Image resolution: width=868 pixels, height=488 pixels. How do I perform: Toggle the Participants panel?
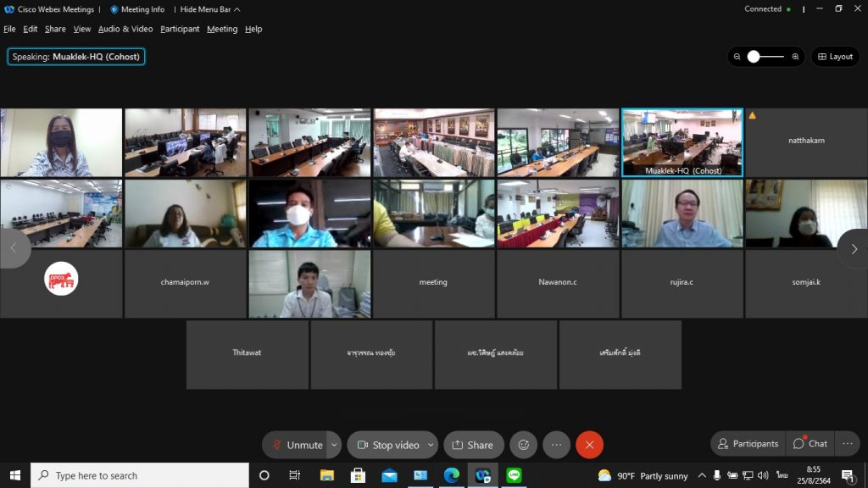(x=748, y=443)
